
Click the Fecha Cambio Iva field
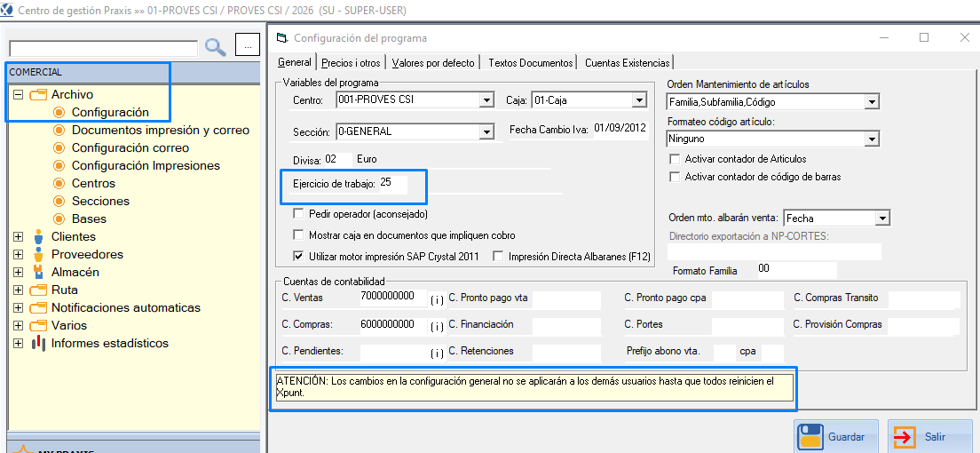[620, 130]
